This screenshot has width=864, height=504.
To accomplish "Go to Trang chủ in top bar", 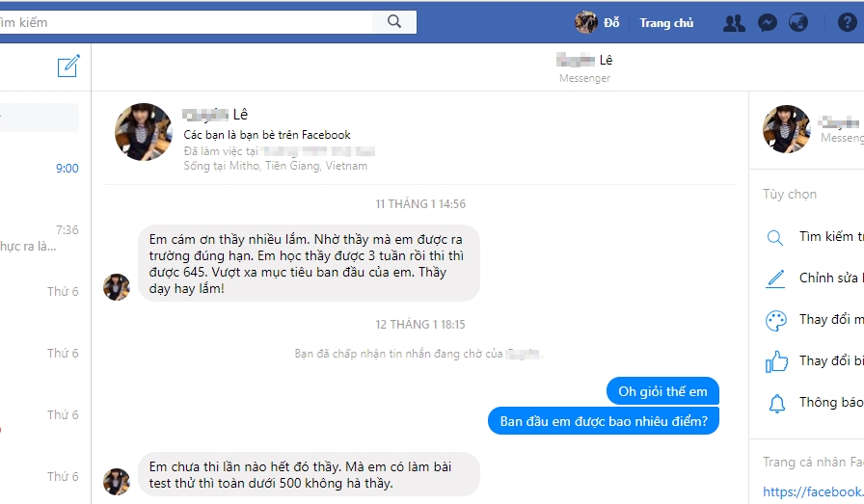I will pos(666,23).
